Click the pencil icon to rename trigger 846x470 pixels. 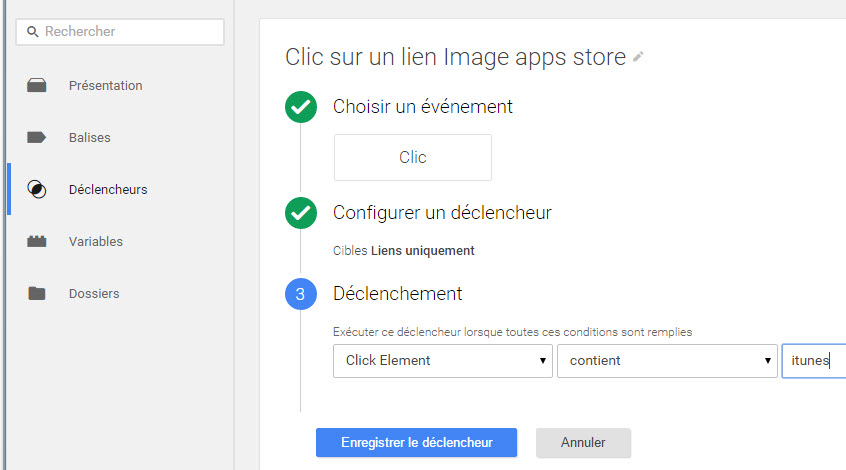(x=638, y=57)
